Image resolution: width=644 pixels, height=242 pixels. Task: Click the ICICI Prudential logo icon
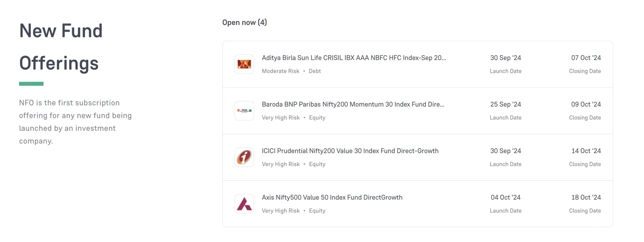point(244,157)
